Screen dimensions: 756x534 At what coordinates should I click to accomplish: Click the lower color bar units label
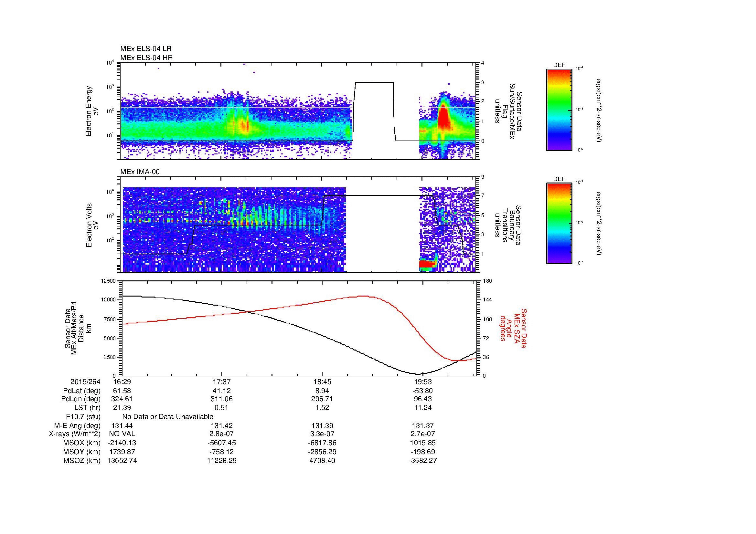(x=599, y=224)
